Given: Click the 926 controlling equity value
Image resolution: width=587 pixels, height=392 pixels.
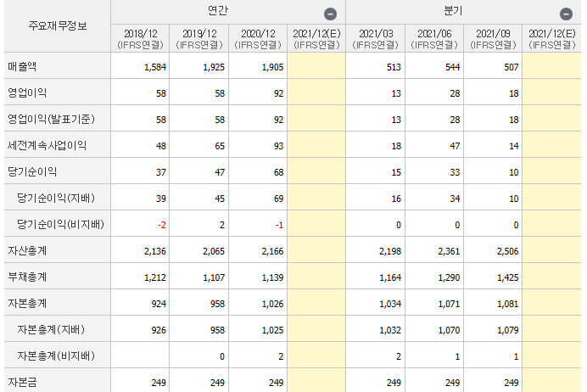Looking at the screenshot, I should (x=159, y=330).
